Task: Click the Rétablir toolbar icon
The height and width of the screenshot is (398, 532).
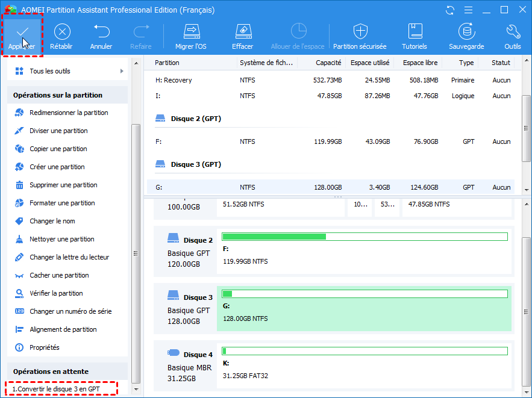Action: coord(62,32)
